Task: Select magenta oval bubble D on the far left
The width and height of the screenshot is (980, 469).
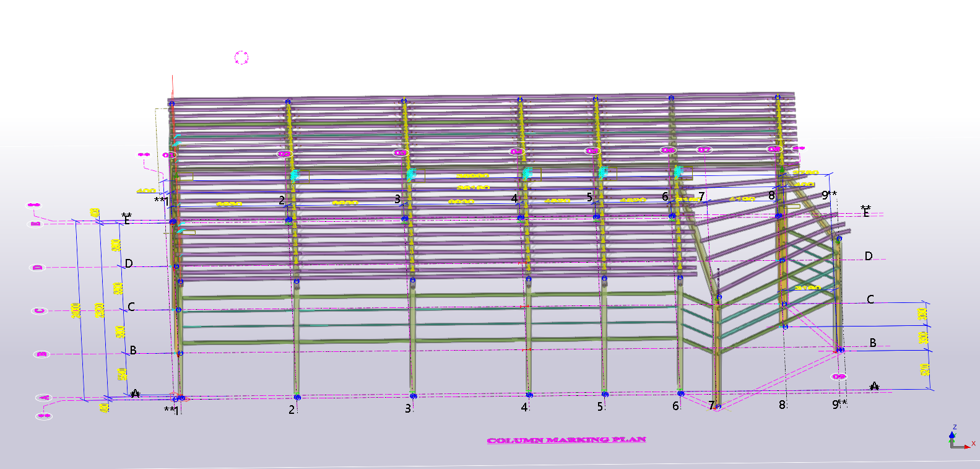Action: coord(38,268)
